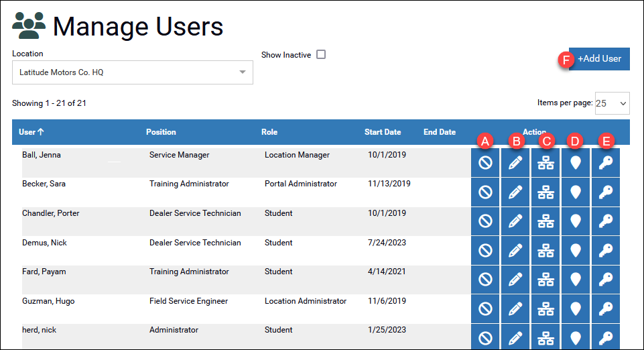Click key icon for Payam Fard
Viewport: 644px width, 350px height.
click(606, 280)
